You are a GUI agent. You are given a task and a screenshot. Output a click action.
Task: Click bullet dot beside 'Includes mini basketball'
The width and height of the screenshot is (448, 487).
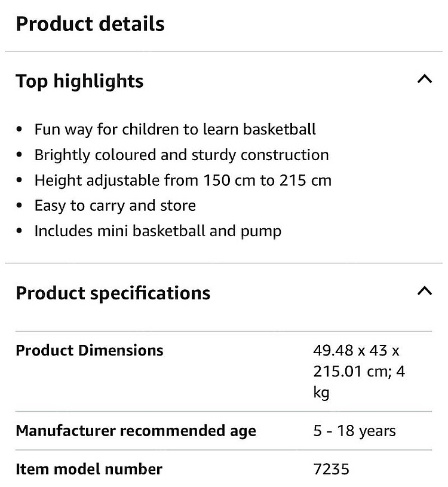[20, 231]
